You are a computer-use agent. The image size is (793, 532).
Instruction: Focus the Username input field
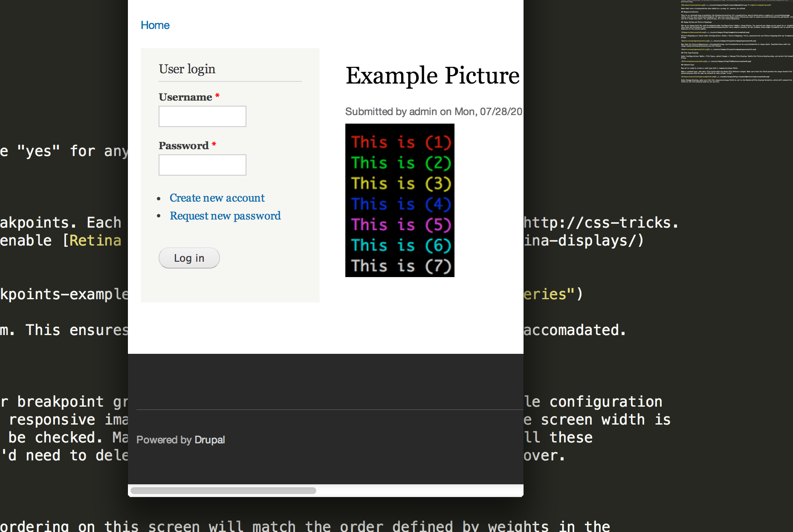coord(203,116)
